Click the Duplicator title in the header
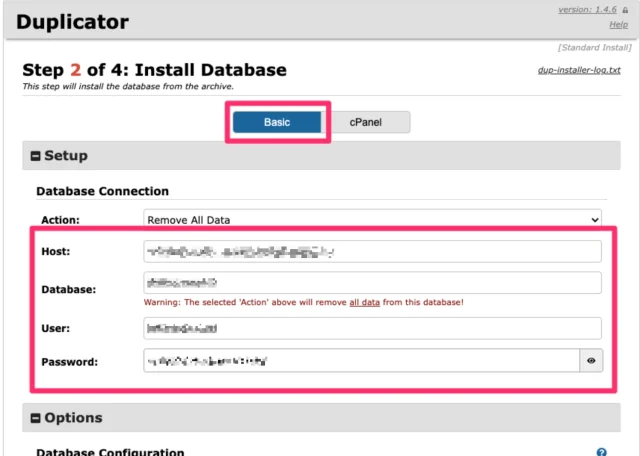The height and width of the screenshot is (456, 640). pos(73,21)
